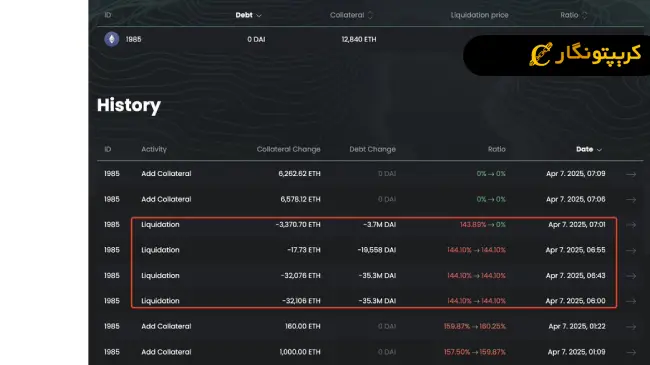The width and height of the screenshot is (650, 365).
Task: Sort vaults by Collateral column
Action: (351, 15)
